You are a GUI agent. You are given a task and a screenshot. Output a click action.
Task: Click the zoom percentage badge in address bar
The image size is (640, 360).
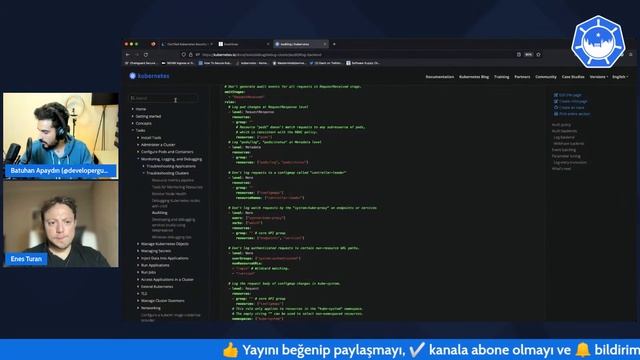pyautogui.click(x=529, y=55)
